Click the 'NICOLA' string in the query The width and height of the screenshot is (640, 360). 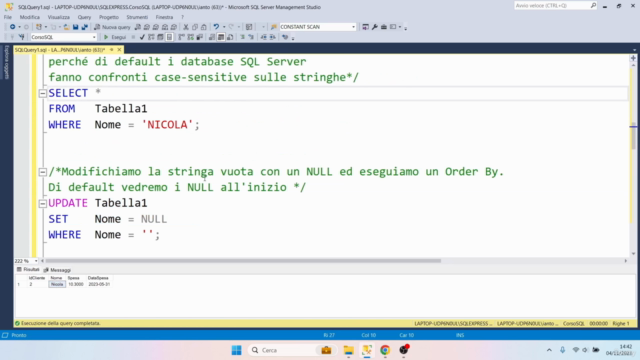(167, 124)
